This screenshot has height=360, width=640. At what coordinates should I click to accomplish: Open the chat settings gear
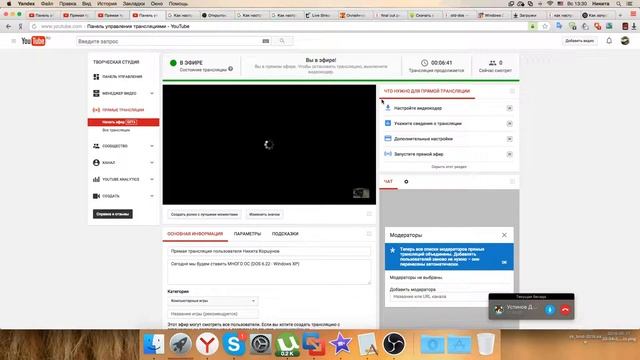tap(406, 182)
